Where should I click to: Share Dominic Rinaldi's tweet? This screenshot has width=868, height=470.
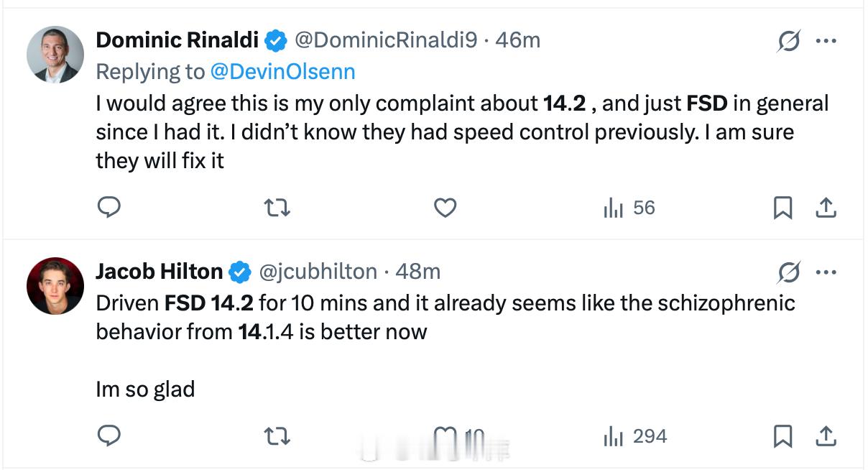826,208
